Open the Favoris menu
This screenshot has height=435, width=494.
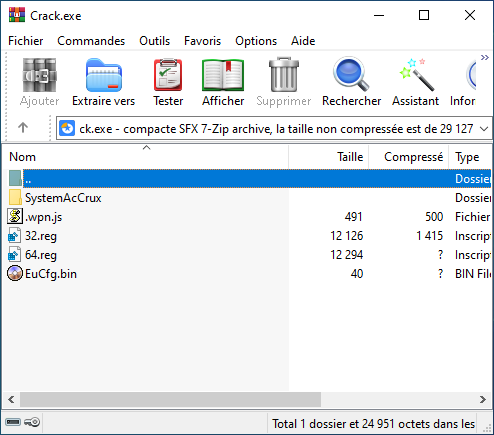(x=202, y=41)
